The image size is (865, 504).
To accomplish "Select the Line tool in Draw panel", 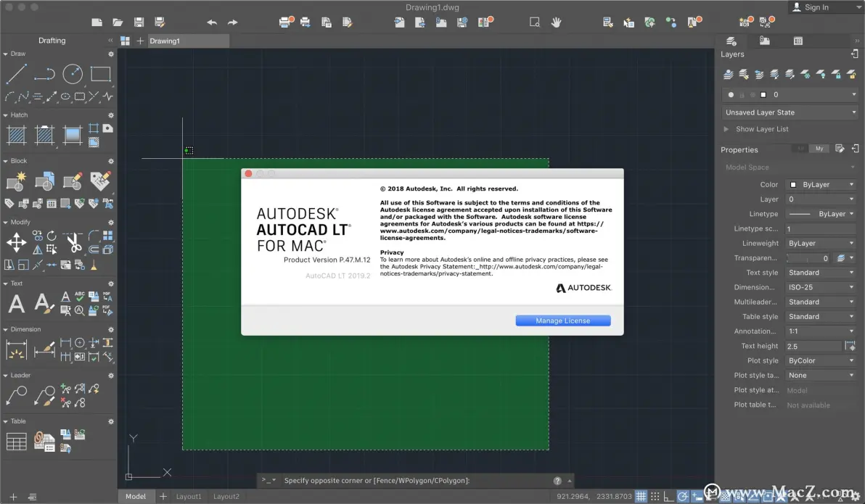I will click(17, 74).
